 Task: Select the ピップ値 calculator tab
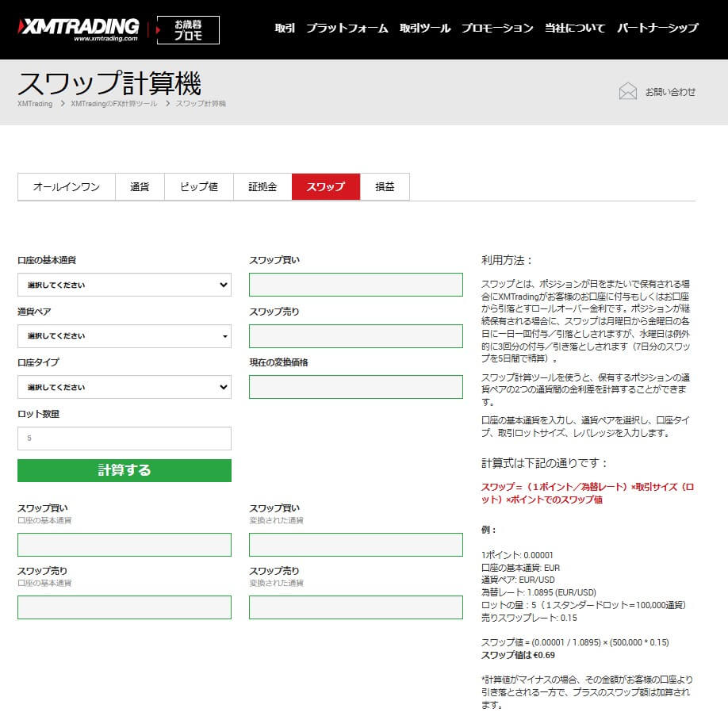[x=197, y=187]
